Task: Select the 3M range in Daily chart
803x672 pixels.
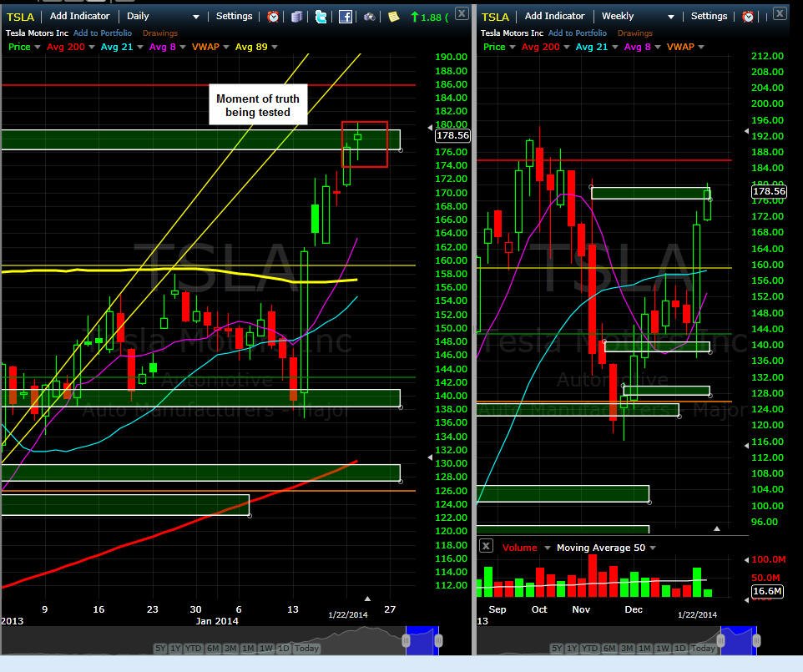Action: (x=230, y=649)
